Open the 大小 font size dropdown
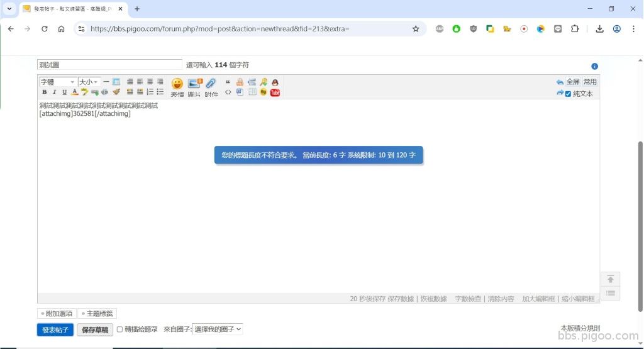Screen dimensions: 644x349 (89, 82)
